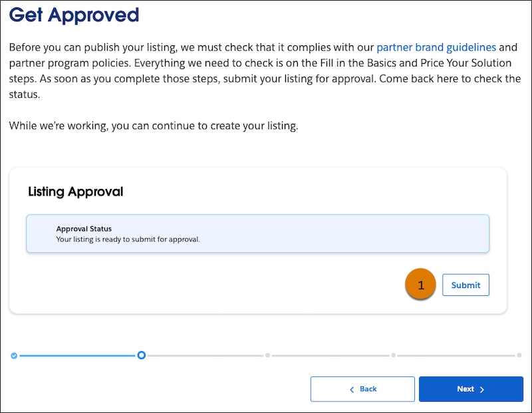Proceed with the Next button
532x413 pixels.
pos(471,389)
